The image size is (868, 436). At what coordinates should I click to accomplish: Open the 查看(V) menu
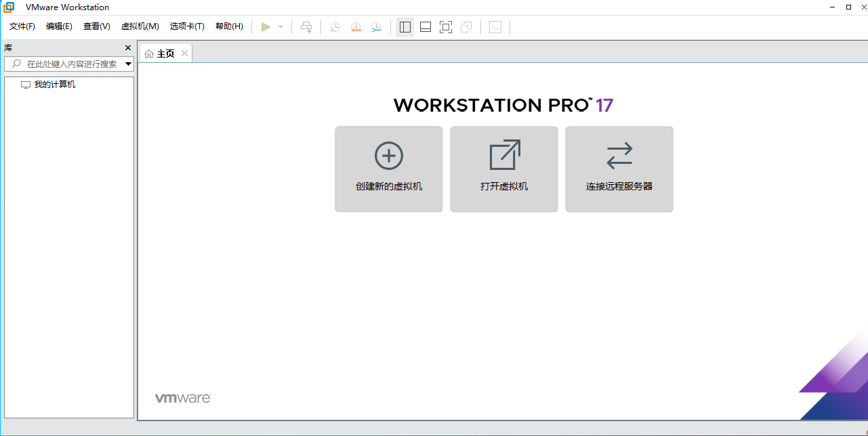[97, 26]
